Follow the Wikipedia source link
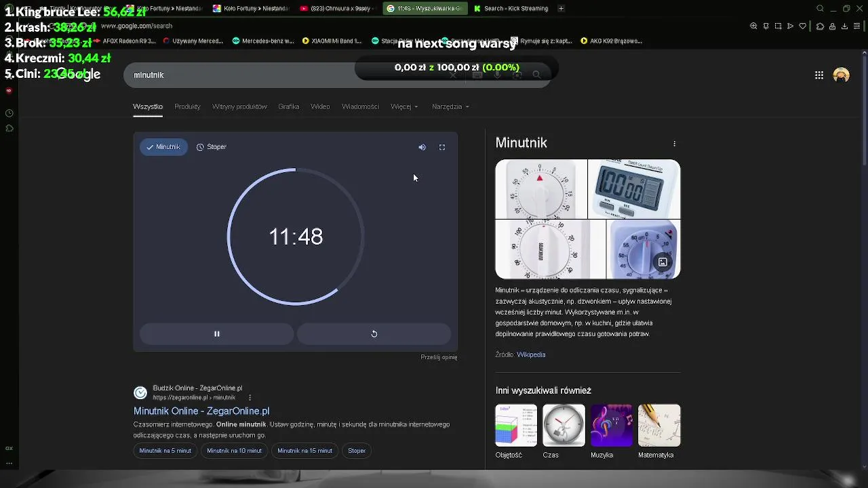 pyautogui.click(x=531, y=354)
